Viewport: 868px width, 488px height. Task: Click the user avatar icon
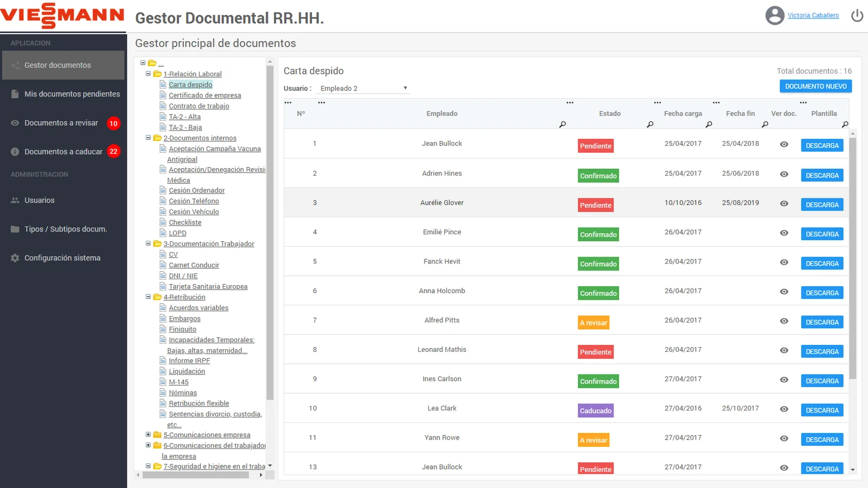coord(775,16)
